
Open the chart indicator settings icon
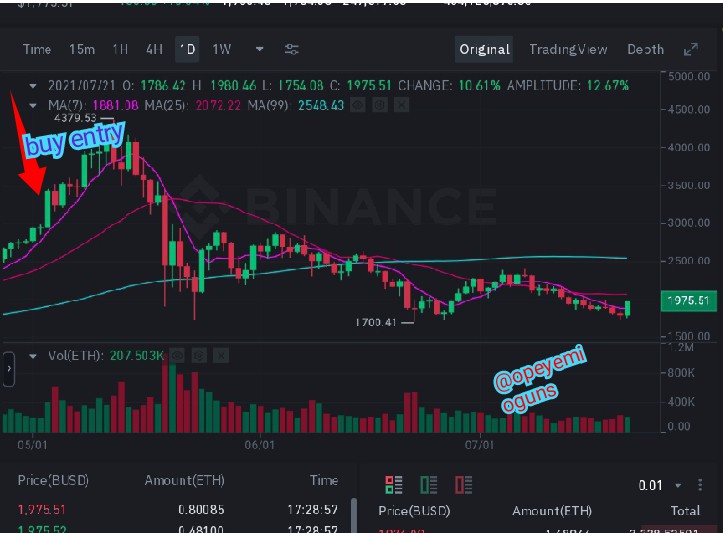291,49
